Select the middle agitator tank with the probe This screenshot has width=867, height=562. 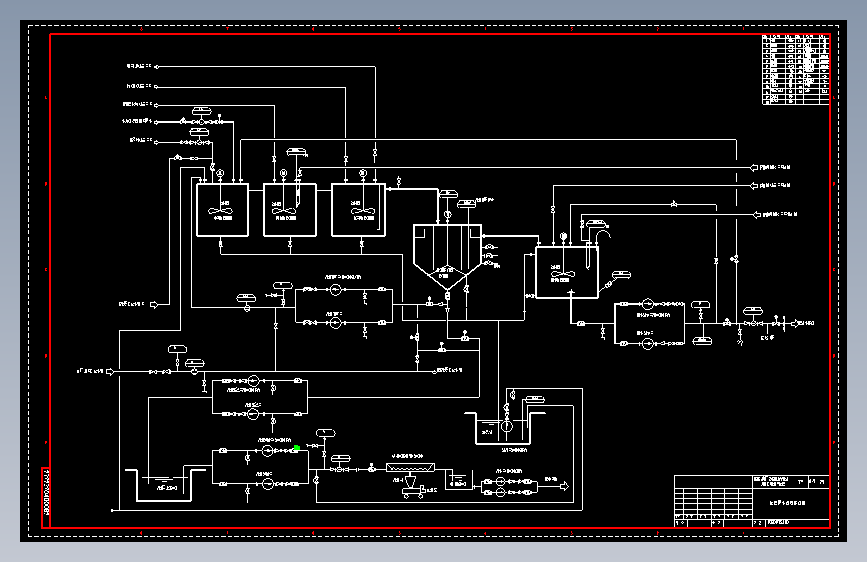[290, 210]
